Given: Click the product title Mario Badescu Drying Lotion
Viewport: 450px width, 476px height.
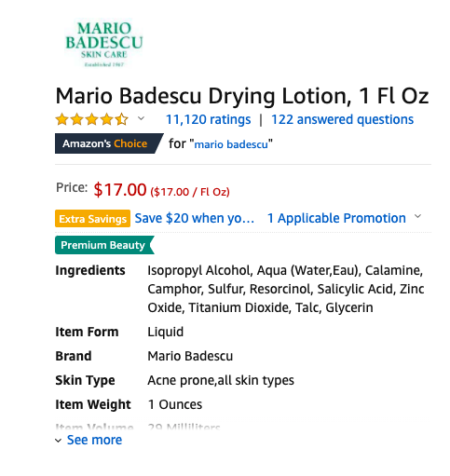Looking at the screenshot, I should 242,96.
